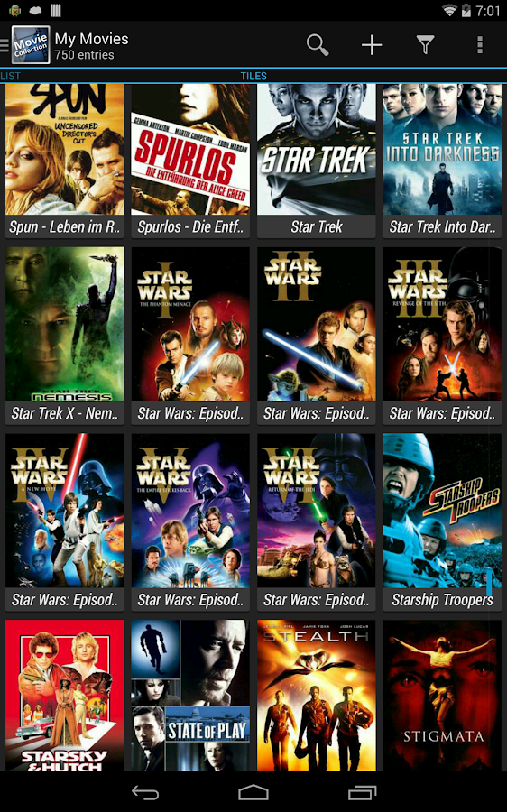507x812 pixels.
Task: Open the State of Play tile
Action: tap(190, 695)
